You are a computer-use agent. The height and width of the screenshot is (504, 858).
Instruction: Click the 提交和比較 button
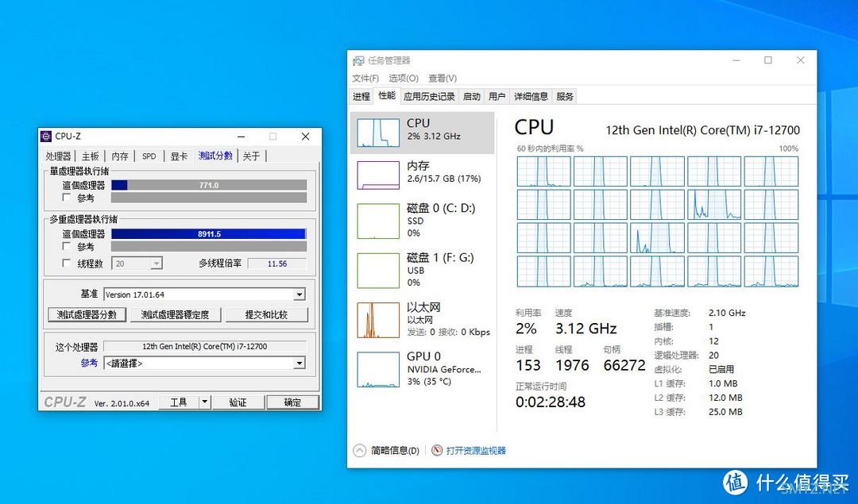click(266, 315)
